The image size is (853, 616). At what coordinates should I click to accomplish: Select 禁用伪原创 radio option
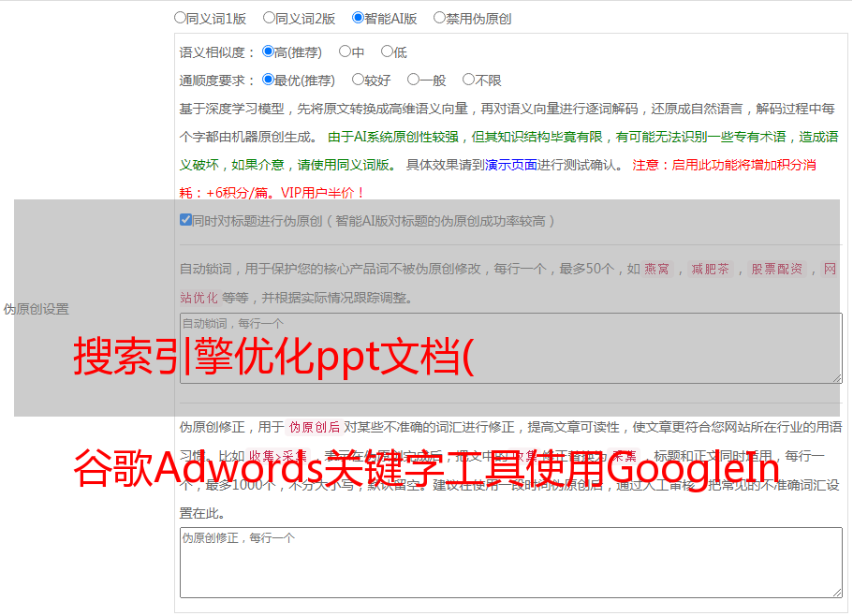coord(439,18)
